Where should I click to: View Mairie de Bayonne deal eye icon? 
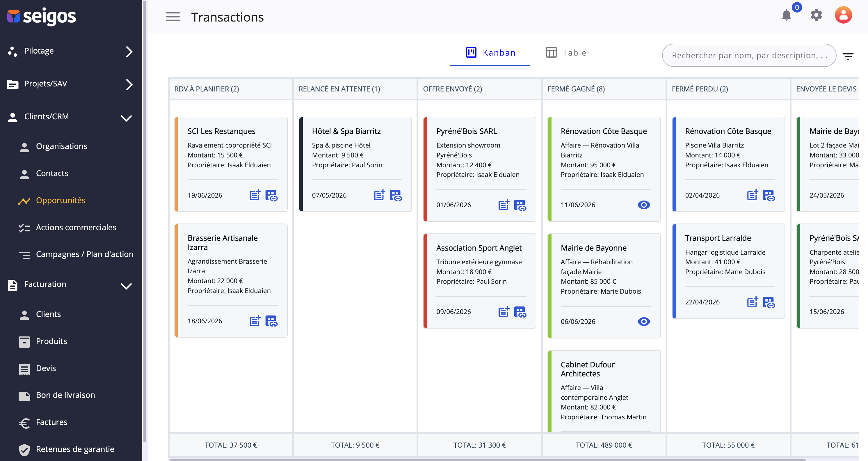(644, 321)
